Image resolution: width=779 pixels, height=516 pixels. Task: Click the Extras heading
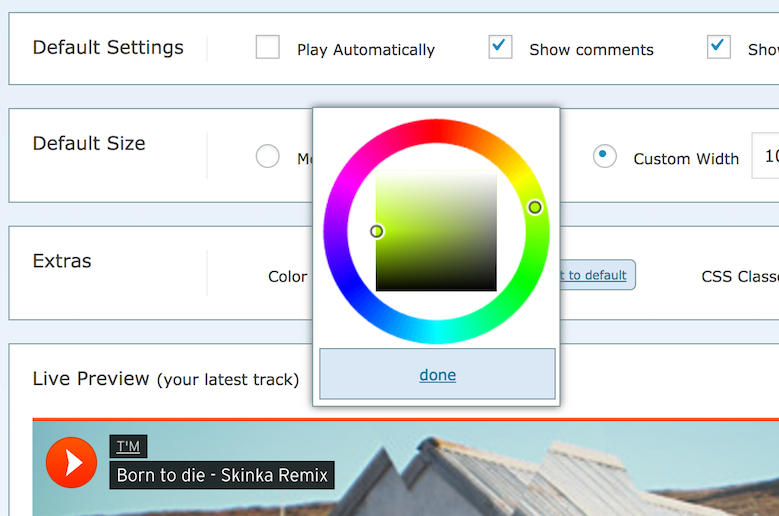62,261
